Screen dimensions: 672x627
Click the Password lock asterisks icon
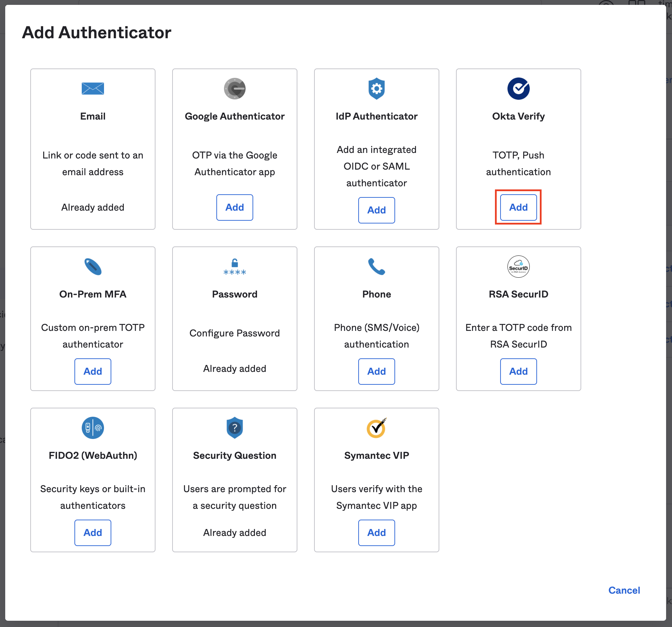[x=235, y=267]
